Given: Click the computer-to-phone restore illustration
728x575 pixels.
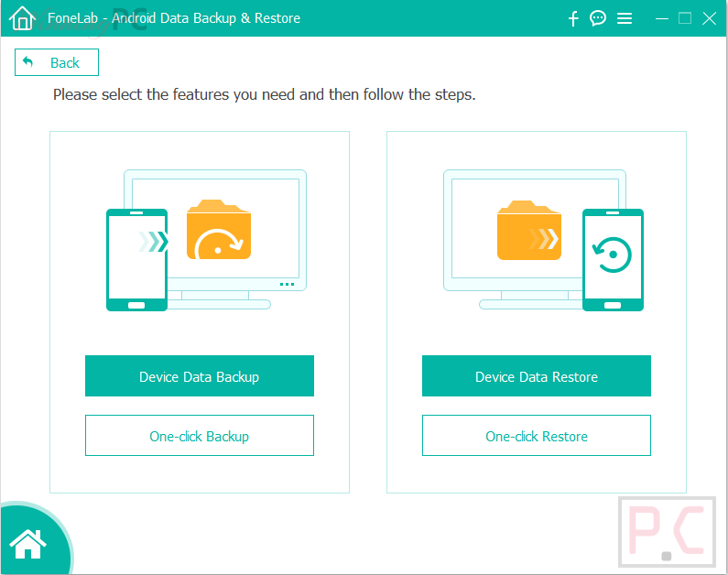Looking at the screenshot, I should click(543, 241).
